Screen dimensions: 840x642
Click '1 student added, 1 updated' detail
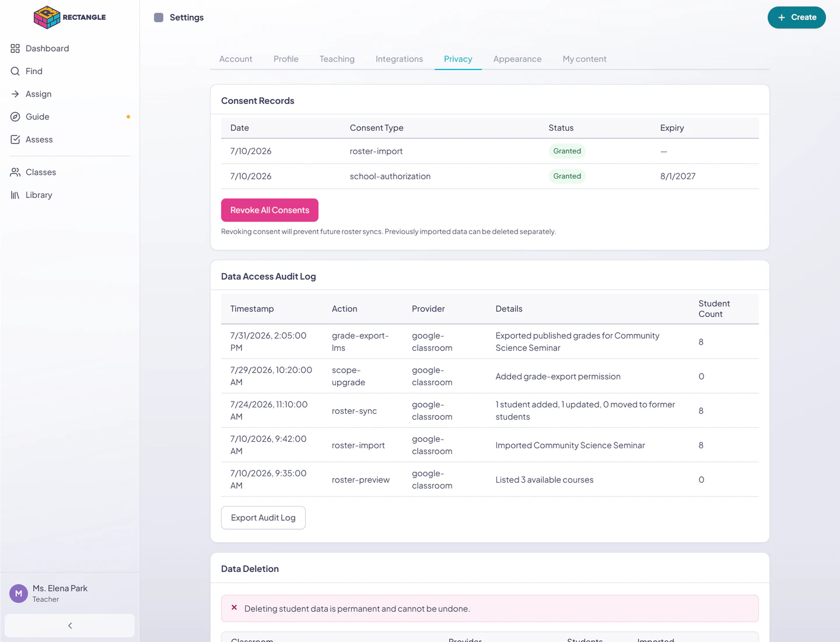586,410
